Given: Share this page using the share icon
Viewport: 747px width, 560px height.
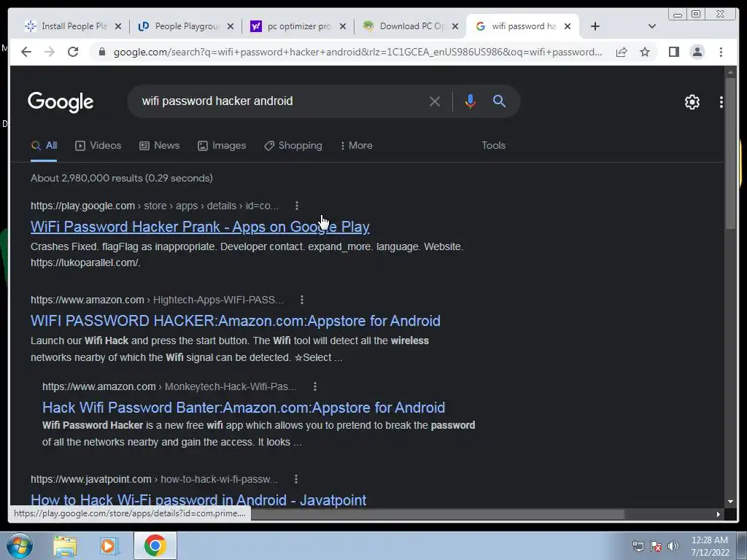Looking at the screenshot, I should 622,52.
